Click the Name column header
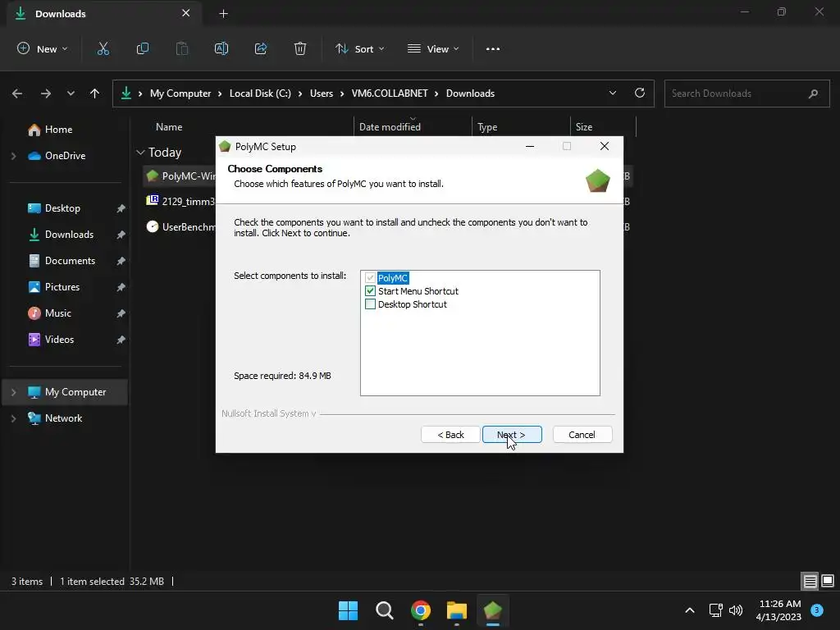 [x=169, y=127]
